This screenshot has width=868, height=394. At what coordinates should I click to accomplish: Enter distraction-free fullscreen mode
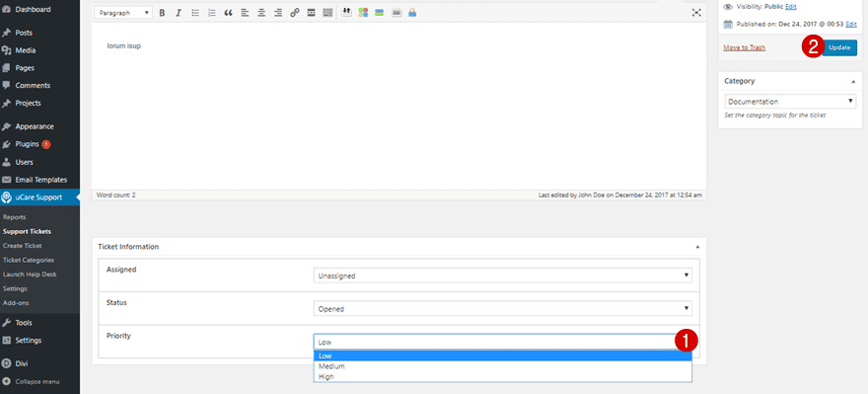coord(696,13)
